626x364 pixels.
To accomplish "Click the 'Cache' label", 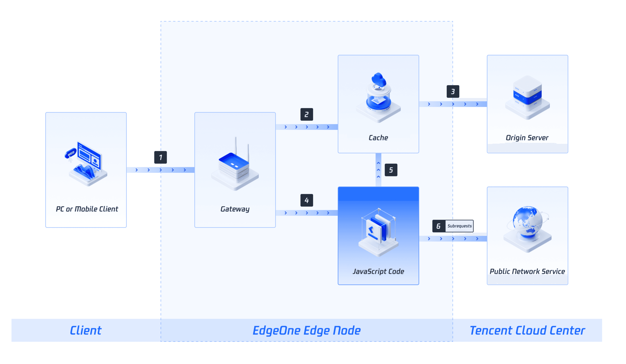I will click(378, 138).
